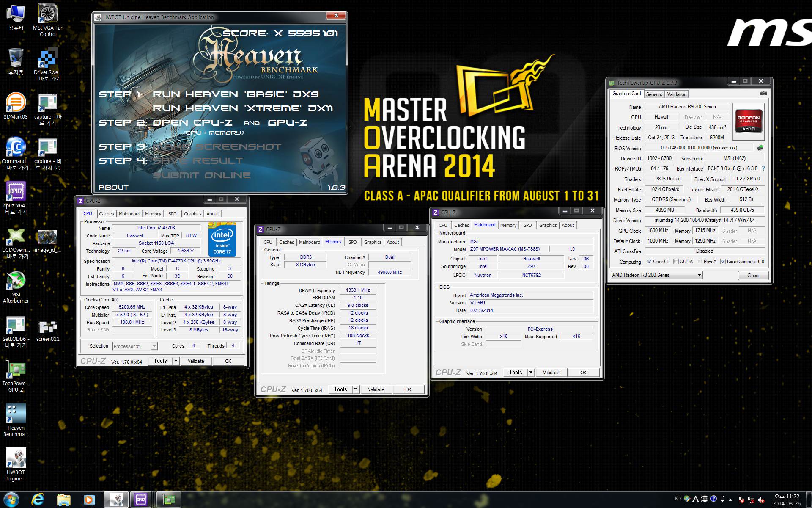Screen dimensions: 812x508
Task: Open the SPD tab in Memory window
Action: (353, 242)
